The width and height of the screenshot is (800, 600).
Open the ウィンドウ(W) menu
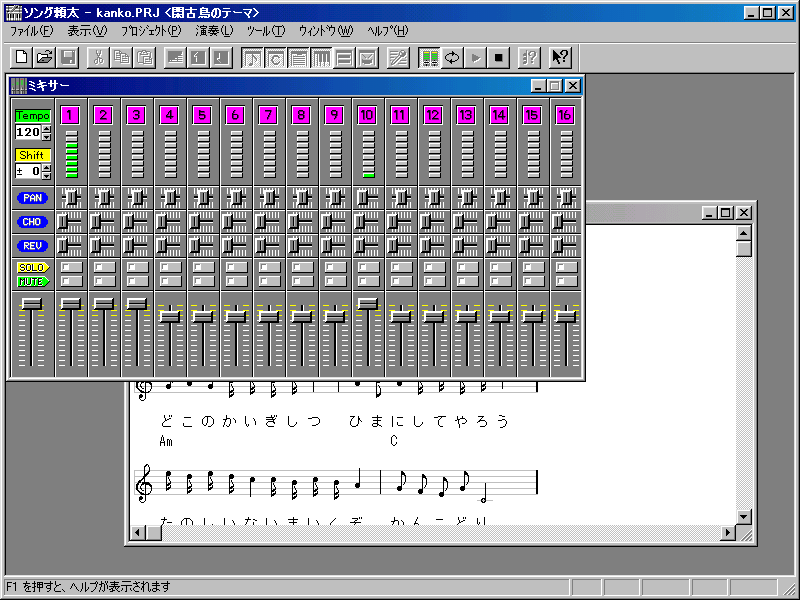pyautogui.click(x=326, y=31)
